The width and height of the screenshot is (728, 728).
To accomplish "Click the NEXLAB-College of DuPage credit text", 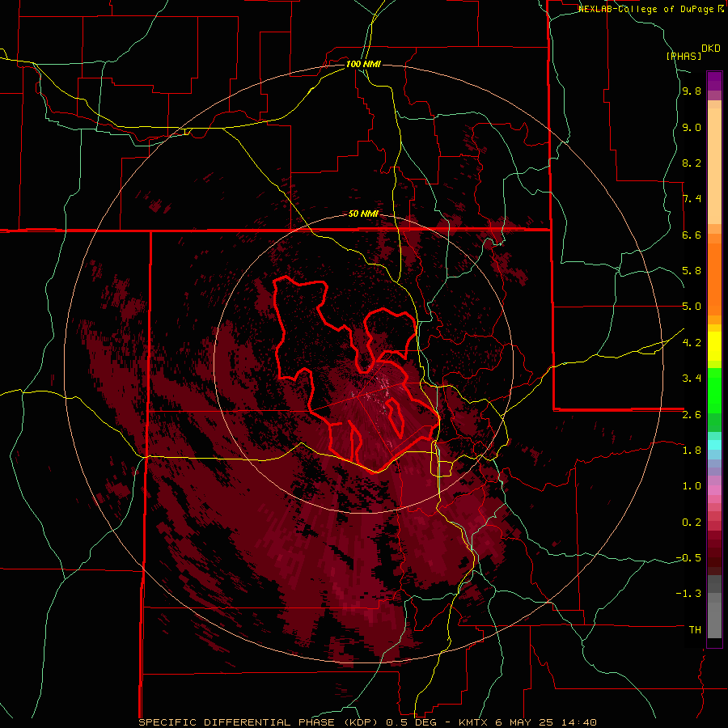I will coord(650,9).
